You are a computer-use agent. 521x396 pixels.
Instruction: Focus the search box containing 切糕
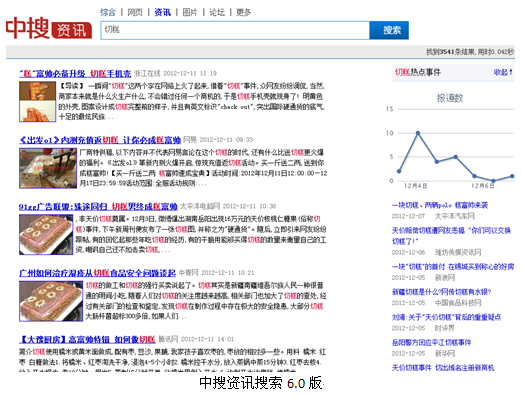235,30
